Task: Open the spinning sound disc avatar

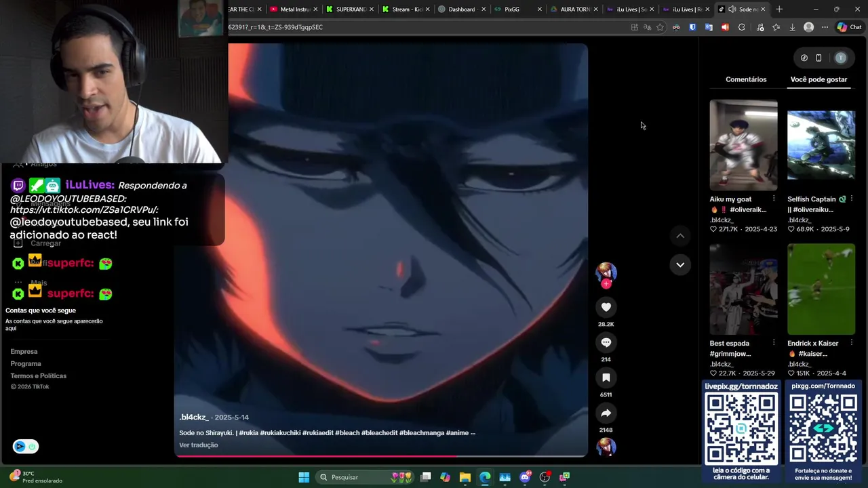Action: pos(606,447)
